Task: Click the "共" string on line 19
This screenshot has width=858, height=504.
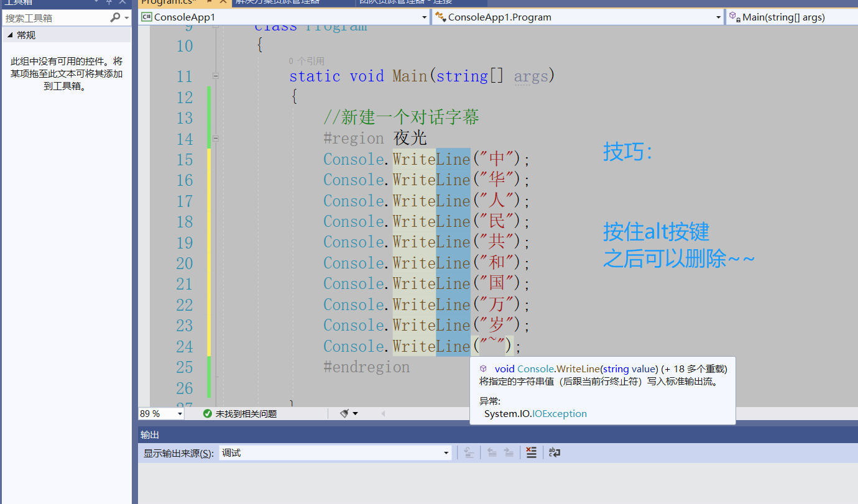Action: (x=496, y=242)
